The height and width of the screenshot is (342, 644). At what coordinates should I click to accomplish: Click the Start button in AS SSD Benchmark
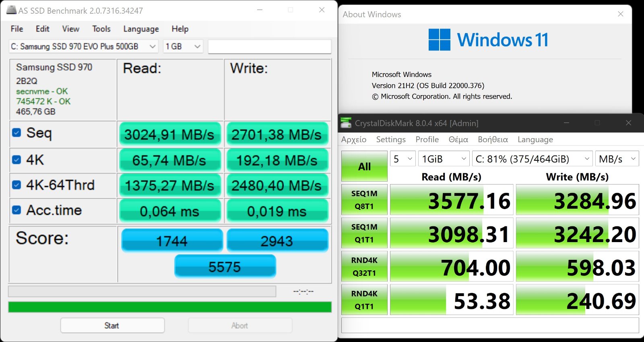coord(112,325)
